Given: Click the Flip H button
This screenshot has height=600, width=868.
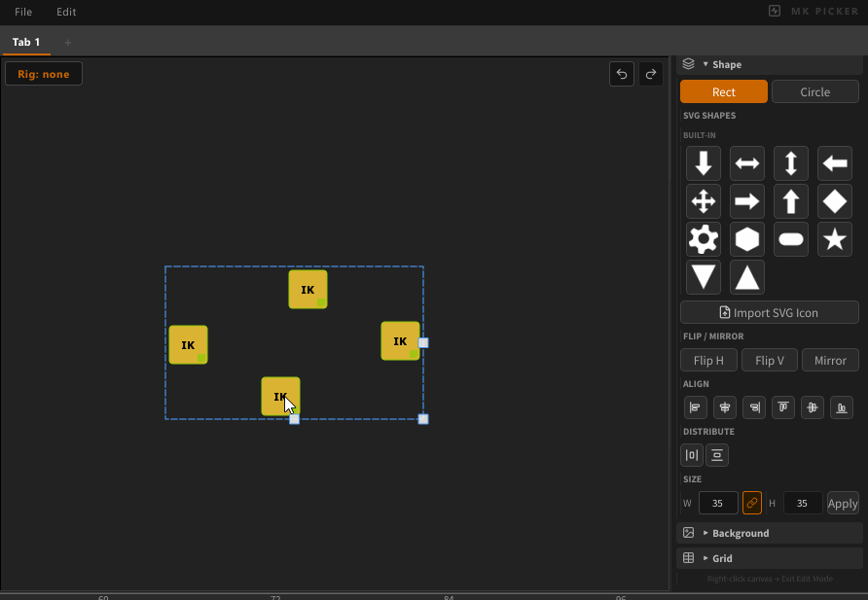Looking at the screenshot, I should (708, 360).
